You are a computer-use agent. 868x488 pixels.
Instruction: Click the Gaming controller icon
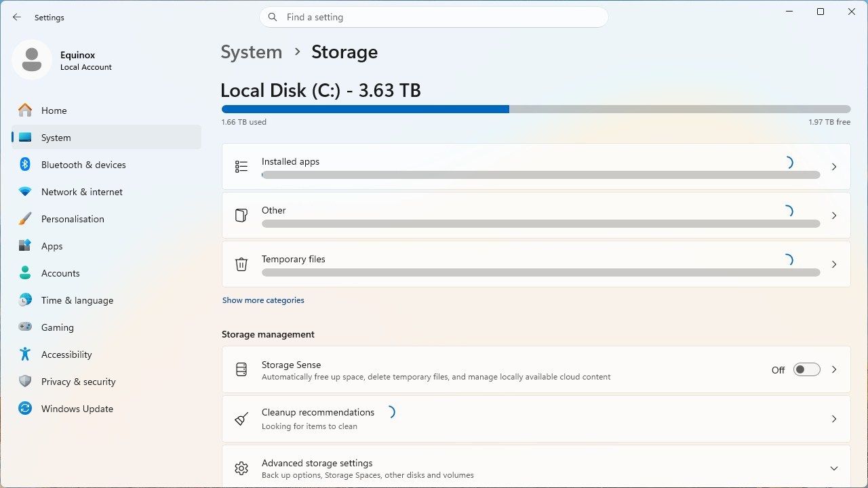click(25, 327)
